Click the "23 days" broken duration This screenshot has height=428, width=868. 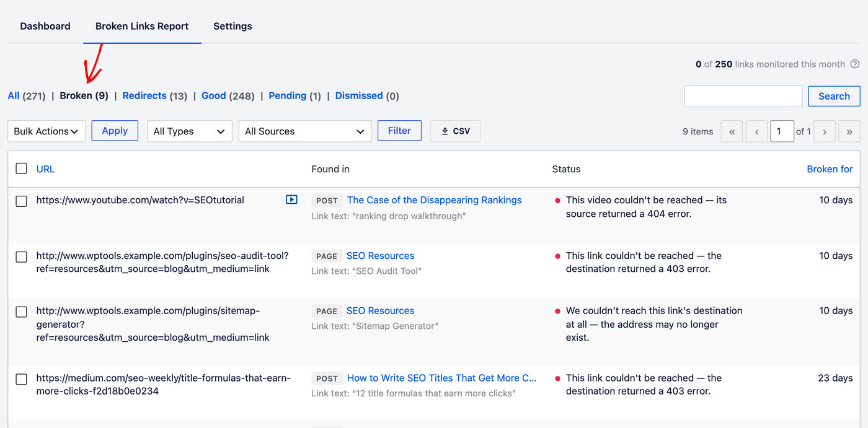click(835, 378)
